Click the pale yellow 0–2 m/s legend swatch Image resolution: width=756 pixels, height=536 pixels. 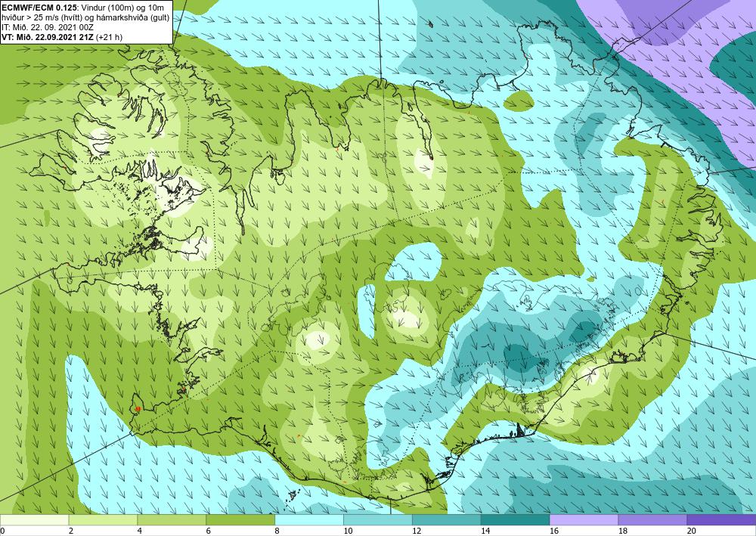coord(35,519)
